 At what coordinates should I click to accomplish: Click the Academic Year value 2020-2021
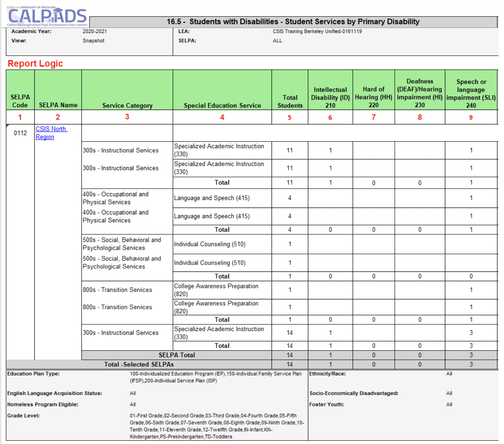[x=95, y=31]
